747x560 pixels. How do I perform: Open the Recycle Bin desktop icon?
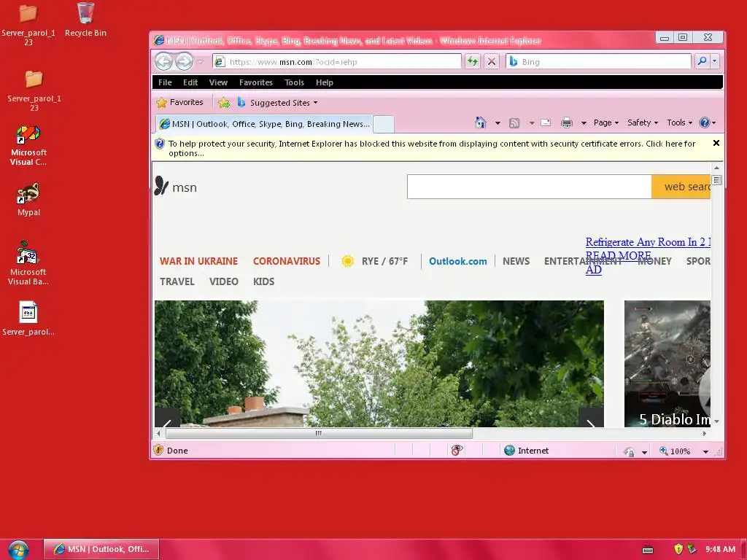point(85,19)
